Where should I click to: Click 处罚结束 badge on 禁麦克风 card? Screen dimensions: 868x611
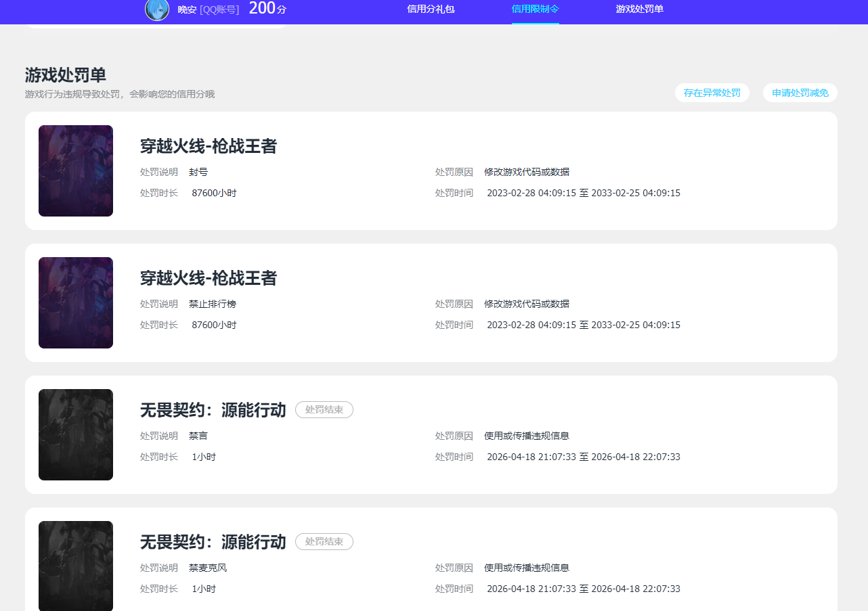click(324, 542)
